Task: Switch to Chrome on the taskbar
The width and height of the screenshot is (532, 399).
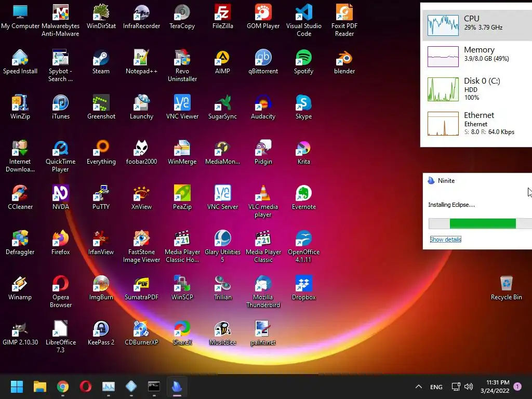Action: 63,387
